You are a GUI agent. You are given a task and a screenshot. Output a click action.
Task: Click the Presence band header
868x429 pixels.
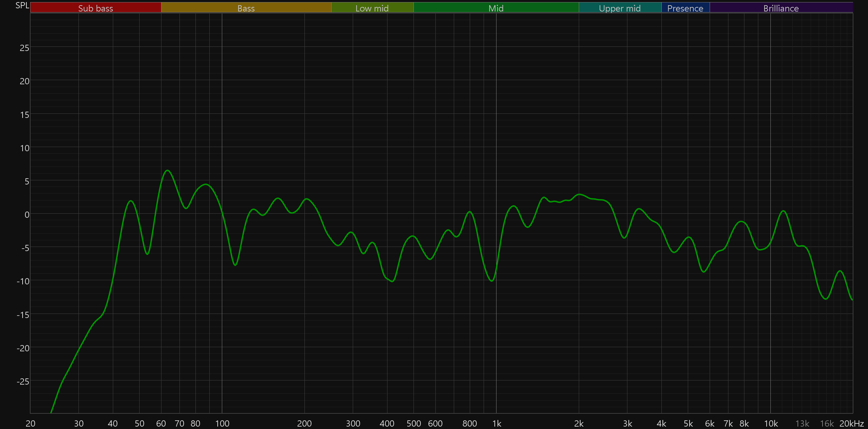pyautogui.click(x=685, y=8)
